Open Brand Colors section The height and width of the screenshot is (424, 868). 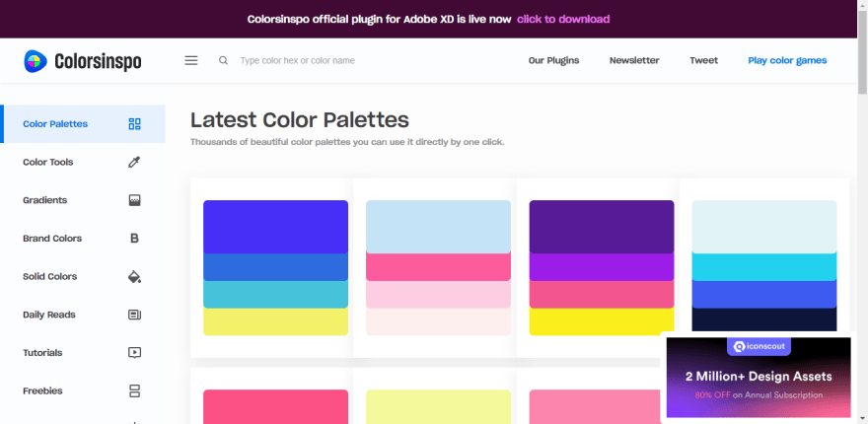pos(83,239)
